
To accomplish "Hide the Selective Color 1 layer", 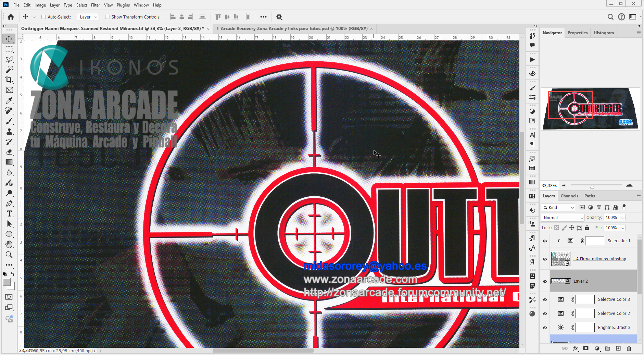I will click(x=545, y=241).
